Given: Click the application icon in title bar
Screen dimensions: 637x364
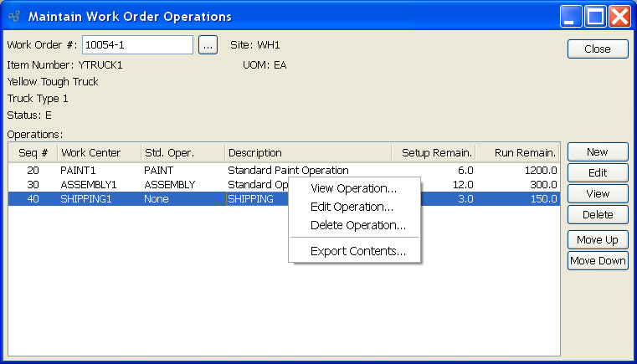Looking at the screenshot, I should coord(13,16).
